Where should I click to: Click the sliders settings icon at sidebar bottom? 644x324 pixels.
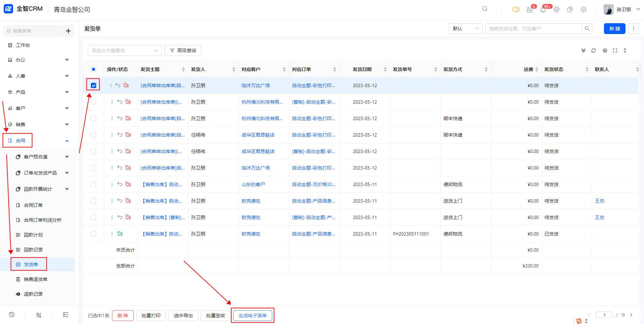tap(39, 315)
